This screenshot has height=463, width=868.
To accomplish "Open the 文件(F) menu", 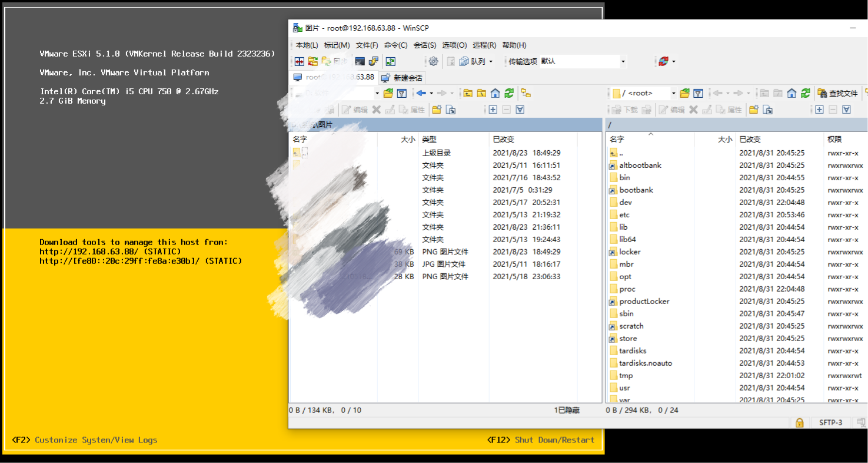I will 367,45.
